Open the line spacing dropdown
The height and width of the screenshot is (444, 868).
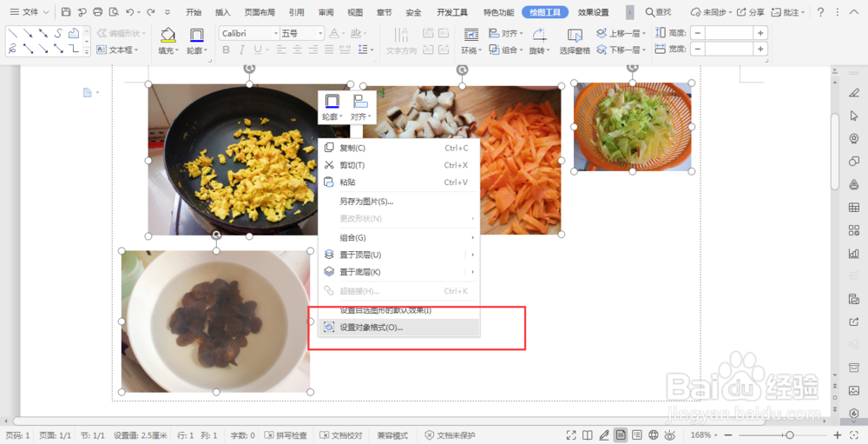tap(372, 50)
